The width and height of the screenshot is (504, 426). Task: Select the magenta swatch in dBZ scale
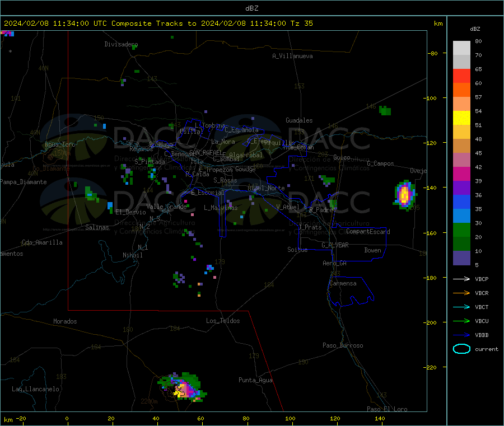(x=461, y=174)
